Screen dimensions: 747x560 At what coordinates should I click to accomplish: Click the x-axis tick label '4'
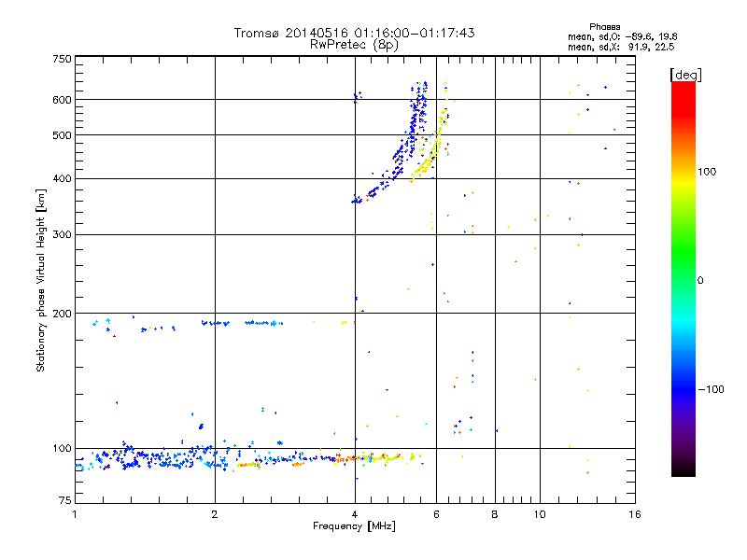[x=355, y=514]
